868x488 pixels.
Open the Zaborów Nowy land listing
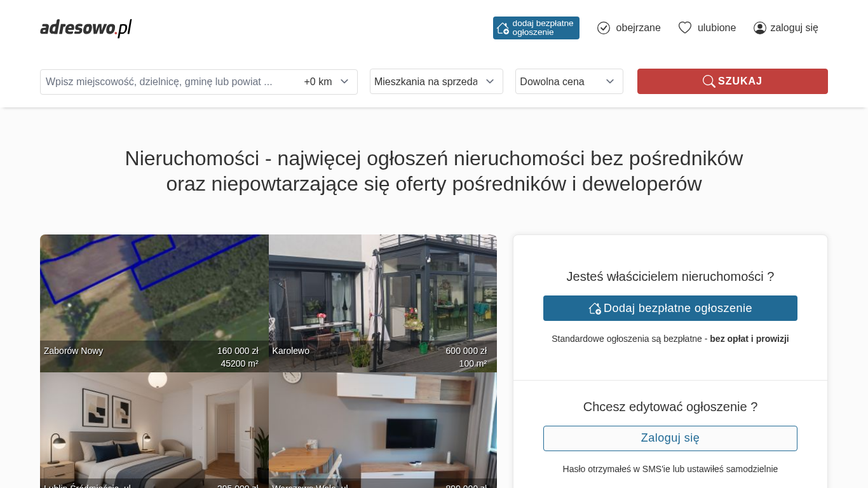(x=154, y=299)
